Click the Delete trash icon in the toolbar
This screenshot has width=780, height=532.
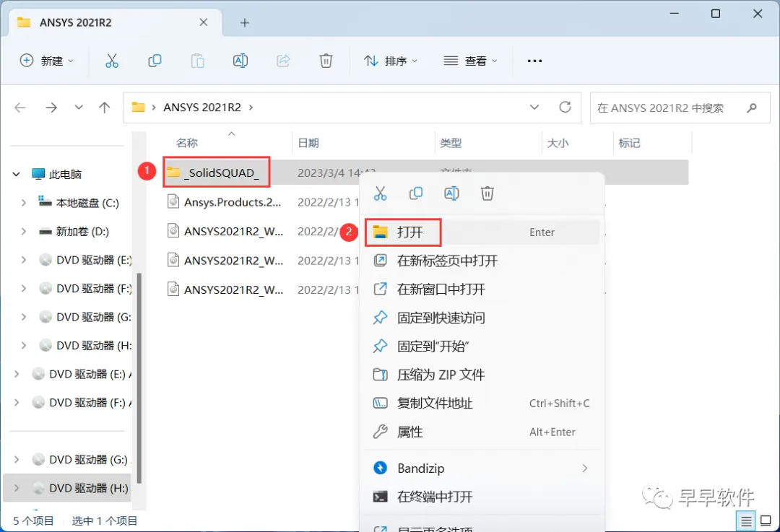(326, 61)
